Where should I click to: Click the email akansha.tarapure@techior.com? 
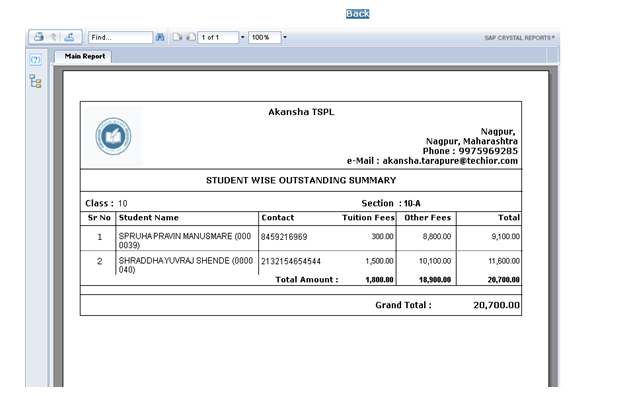450,161
